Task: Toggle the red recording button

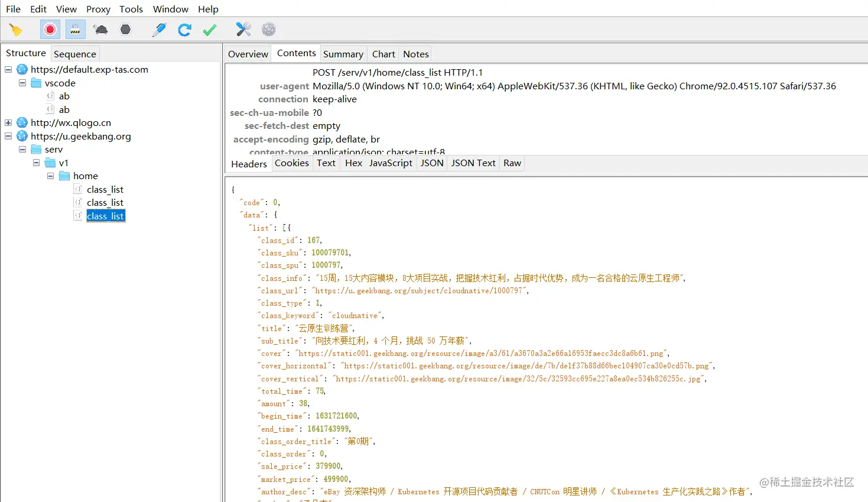Action: (50, 30)
